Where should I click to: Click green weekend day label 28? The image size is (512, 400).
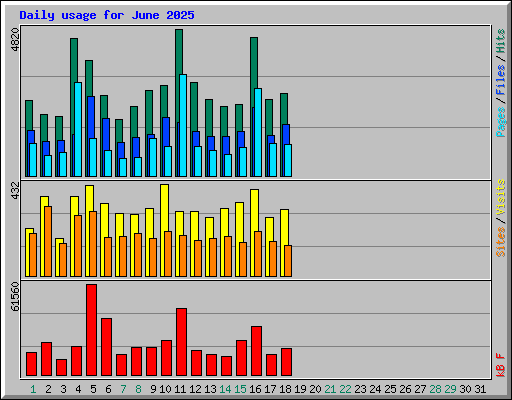coord(435,389)
